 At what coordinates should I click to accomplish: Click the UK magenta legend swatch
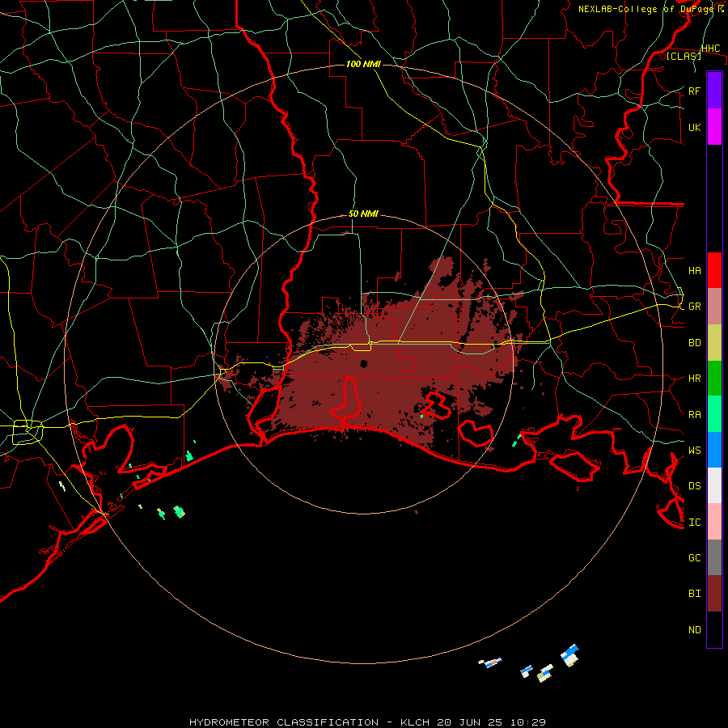coord(714,127)
